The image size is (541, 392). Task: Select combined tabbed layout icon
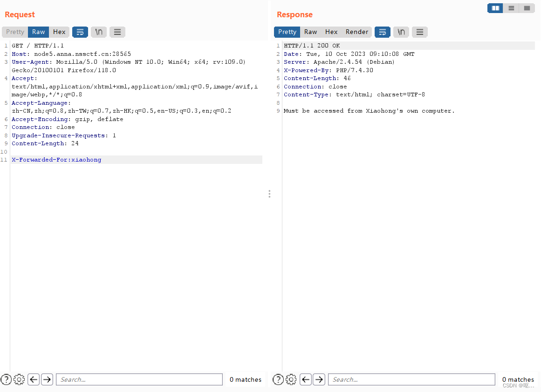pyautogui.click(x=527, y=8)
